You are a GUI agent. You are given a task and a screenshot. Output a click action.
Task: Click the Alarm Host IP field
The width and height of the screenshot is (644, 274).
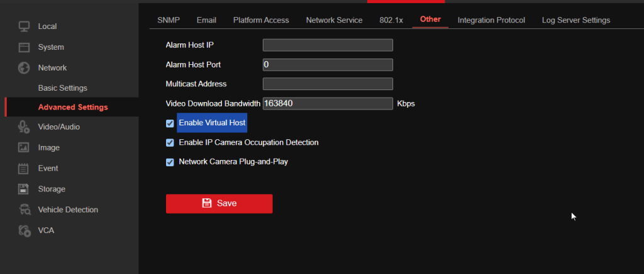327,45
